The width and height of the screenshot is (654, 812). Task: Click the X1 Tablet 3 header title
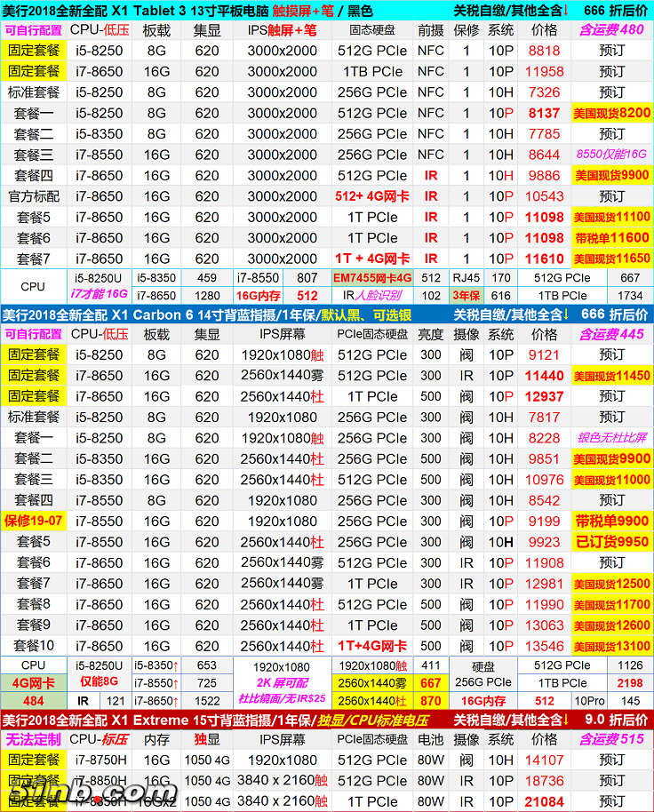(x=187, y=10)
